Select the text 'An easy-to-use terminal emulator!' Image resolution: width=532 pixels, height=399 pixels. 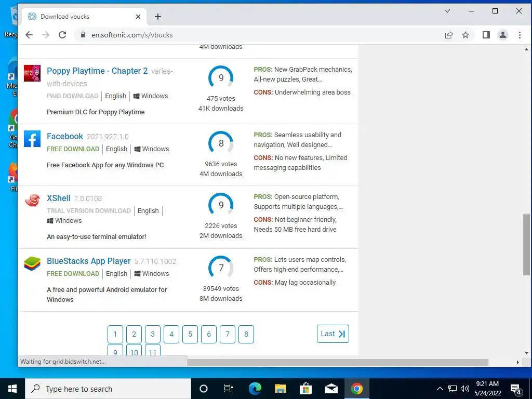point(96,237)
